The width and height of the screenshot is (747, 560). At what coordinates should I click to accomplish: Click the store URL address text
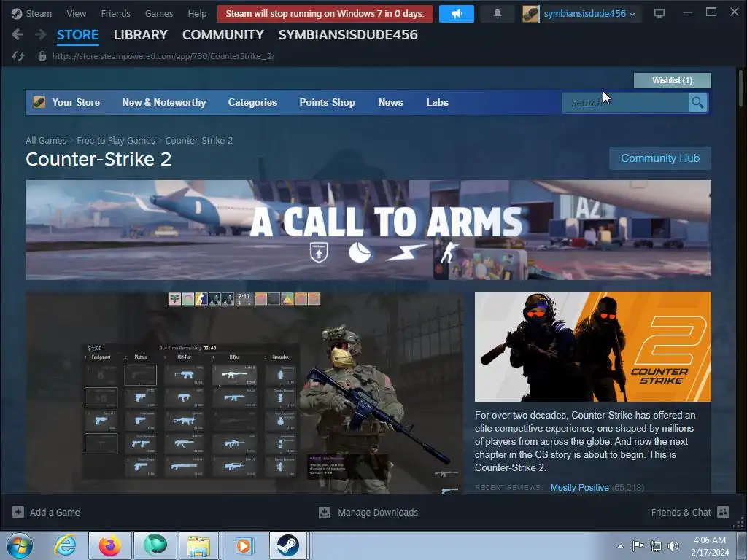pos(163,56)
